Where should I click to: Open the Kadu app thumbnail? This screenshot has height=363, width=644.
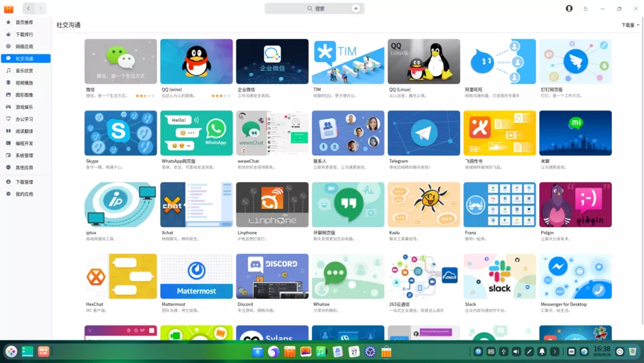point(424,205)
